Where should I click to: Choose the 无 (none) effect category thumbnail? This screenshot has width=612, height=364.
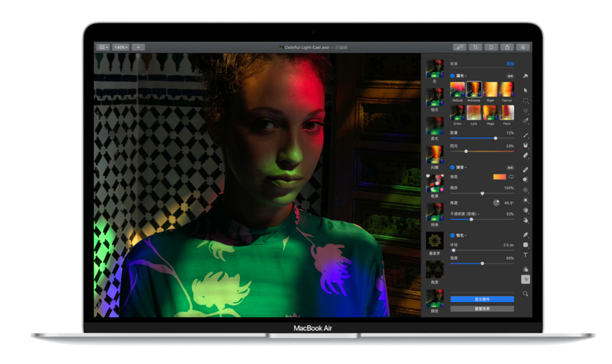(435, 68)
